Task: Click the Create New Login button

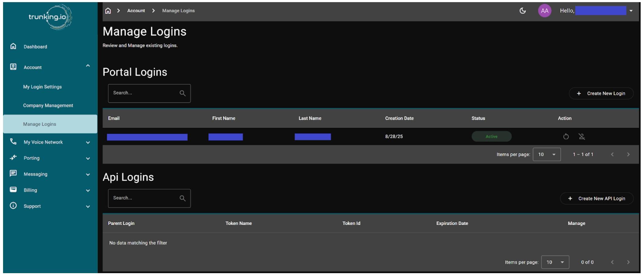Action: click(601, 94)
